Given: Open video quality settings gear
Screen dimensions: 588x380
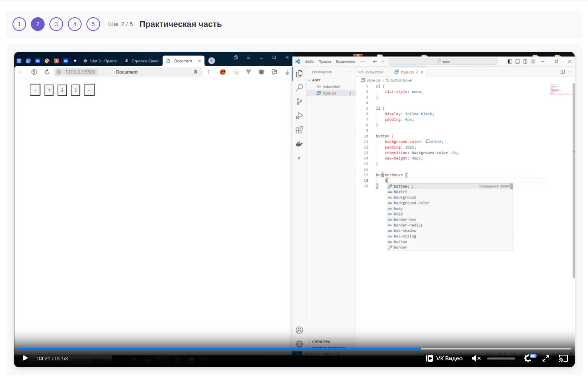Looking at the screenshot, I should pos(528,358).
